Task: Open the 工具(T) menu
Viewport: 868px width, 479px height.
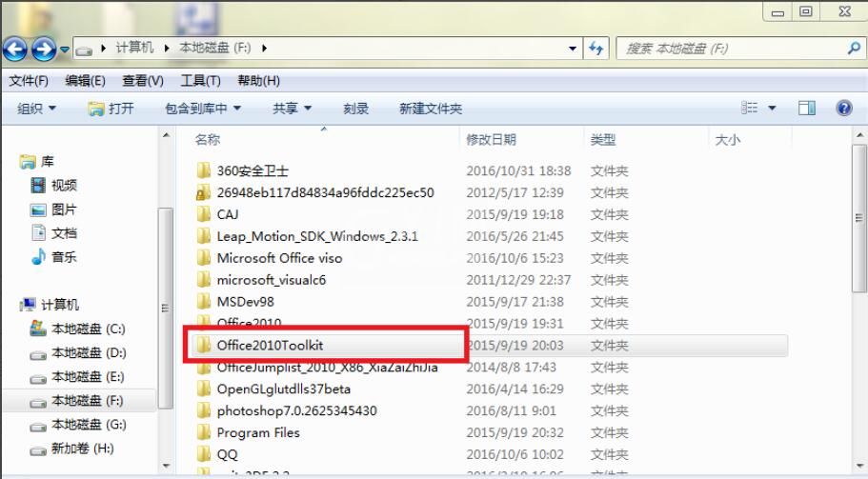Action: (200, 81)
